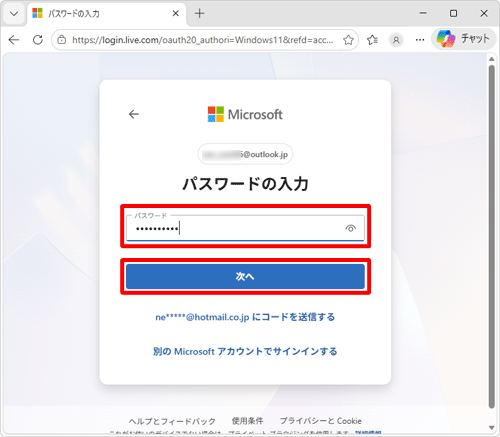Image resolution: width=500 pixels, height=437 pixels.
Task: Add this page to favorites star
Action: 348,40
